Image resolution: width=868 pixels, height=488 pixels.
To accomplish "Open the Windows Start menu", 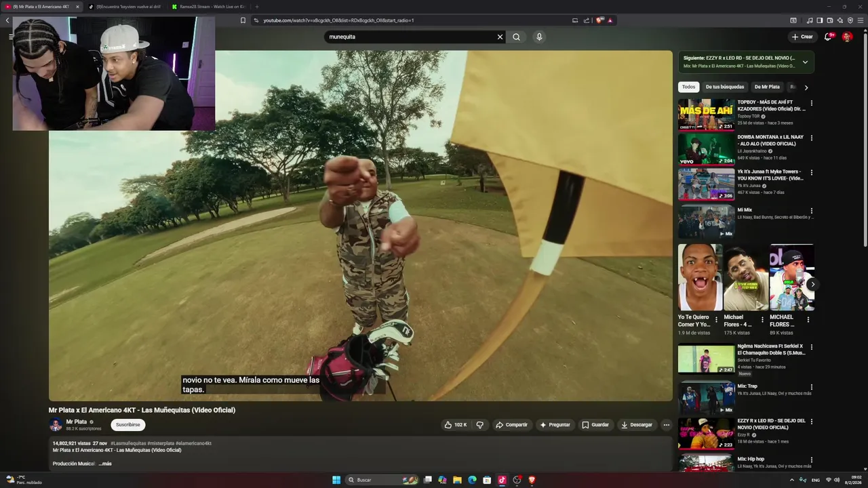I will pyautogui.click(x=336, y=480).
